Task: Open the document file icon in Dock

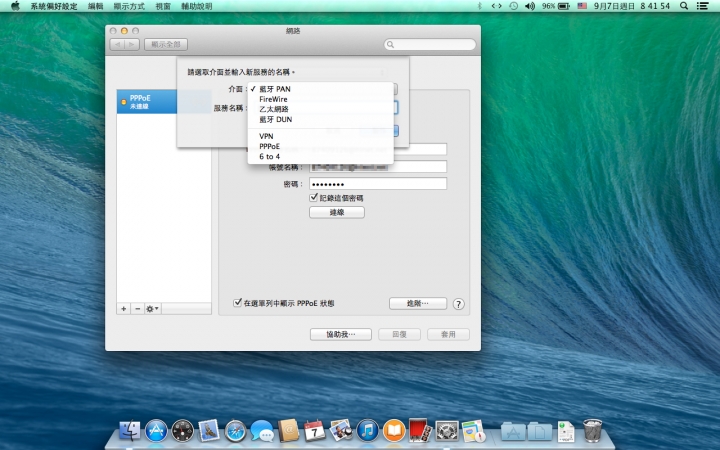Action: [566, 431]
